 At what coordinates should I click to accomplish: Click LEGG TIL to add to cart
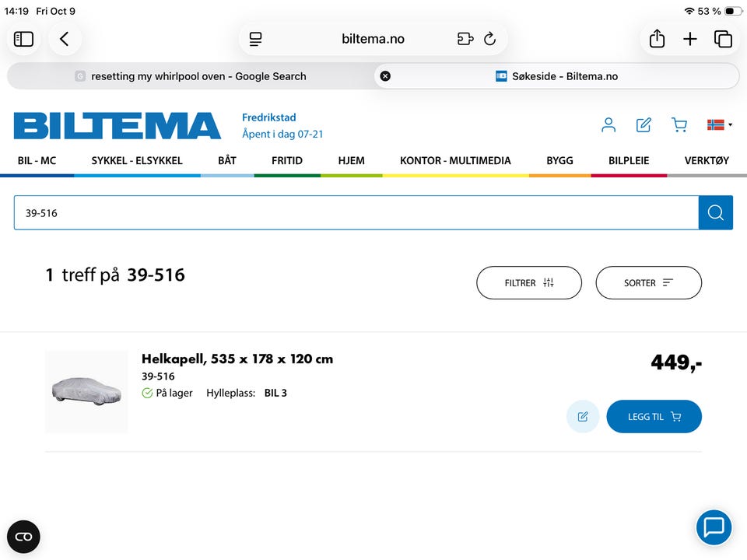point(654,417)
